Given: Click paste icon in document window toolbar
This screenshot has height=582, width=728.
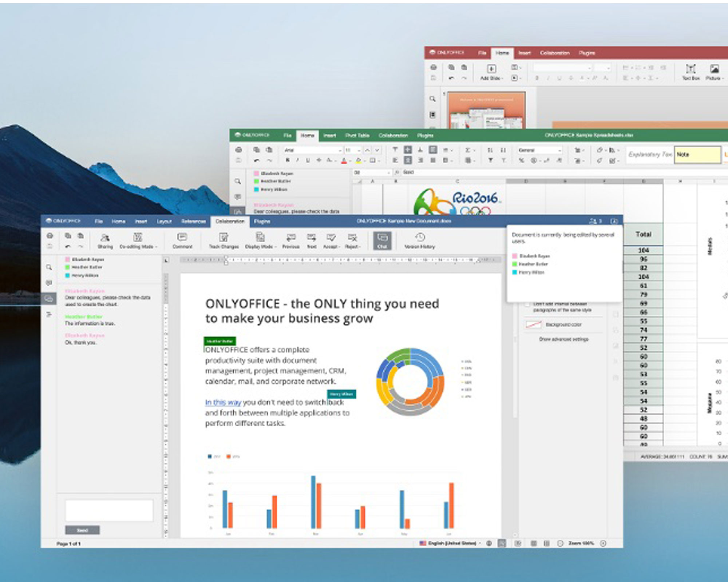Looking at the screenshot, I should 80,236.
